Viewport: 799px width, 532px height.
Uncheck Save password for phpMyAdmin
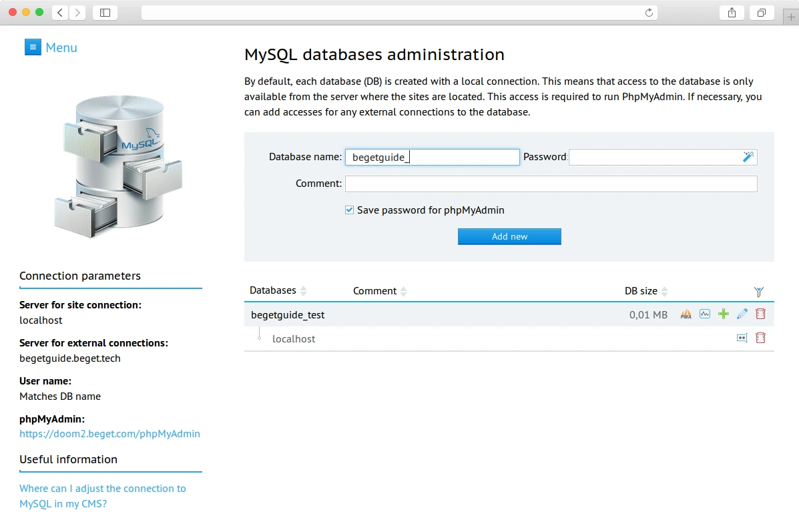[x=349, y=209]
